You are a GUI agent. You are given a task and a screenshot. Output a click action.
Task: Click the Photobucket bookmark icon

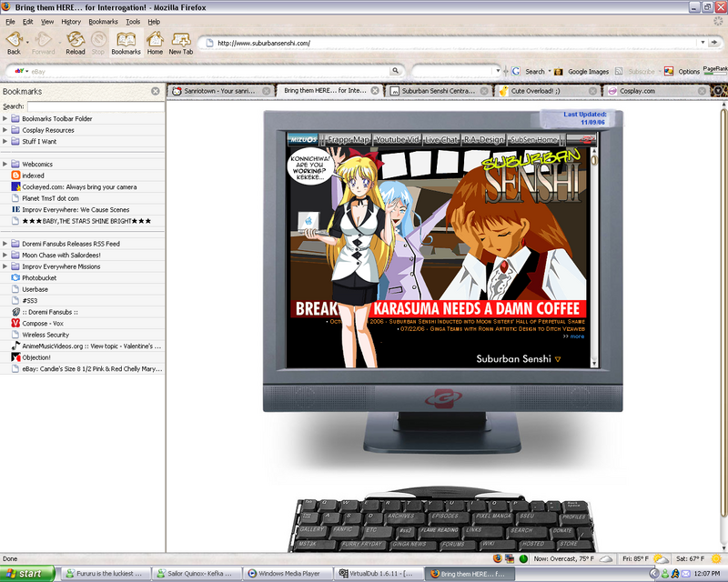pos(15,277)
